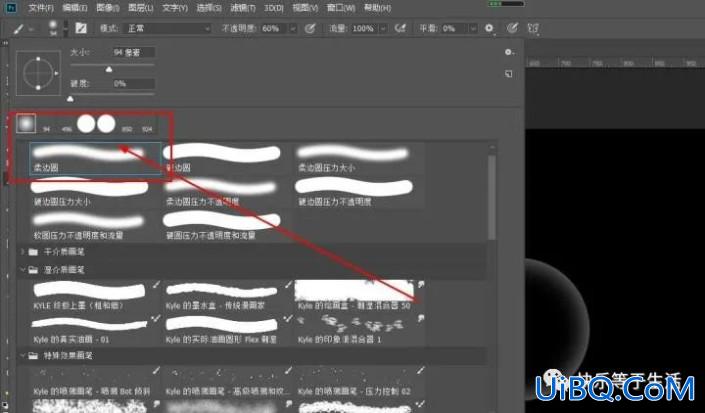The height and width of the screenshot is (413, 705).
Task: Open the 编辑(E) menu
Action: point(75,8)
